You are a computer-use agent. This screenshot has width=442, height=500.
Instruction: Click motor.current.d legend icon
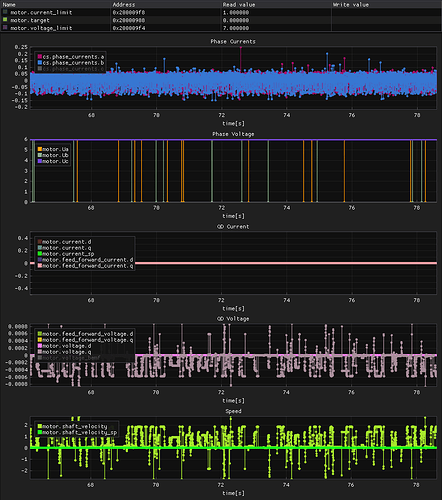(x=40, y=242)
